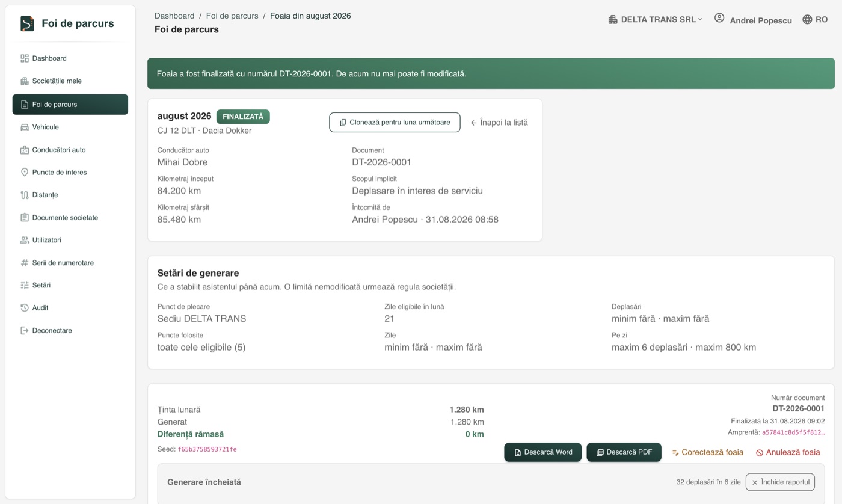Go back via Înapoi la listă
The image size is (842, 504).
click(x=499, y=123)
